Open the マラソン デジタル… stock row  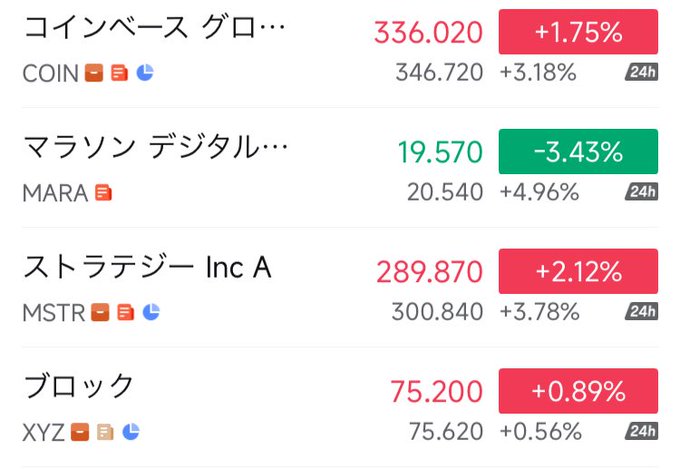[155, 150]
